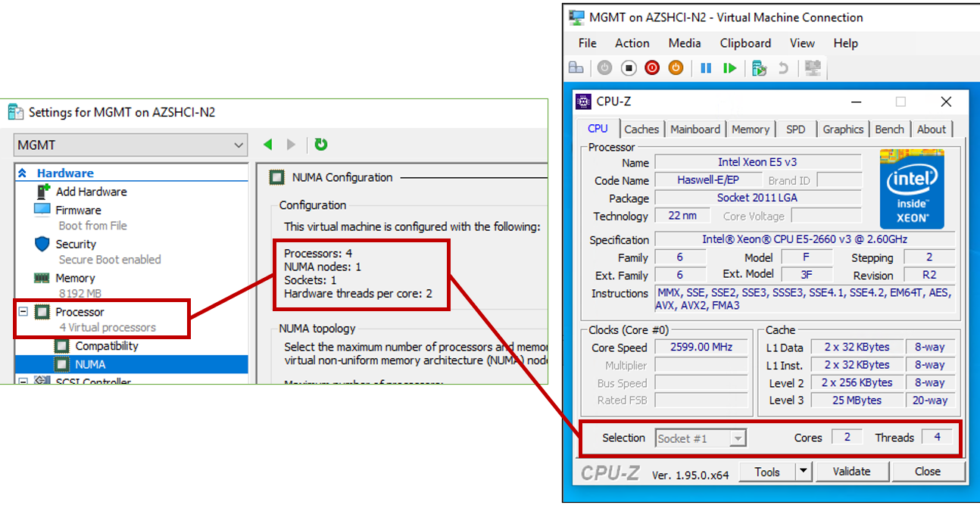Image resolution: width=980 pixels, height=505 pixels.
Task: Open the Media menu
Action: (x=684, y=43)
